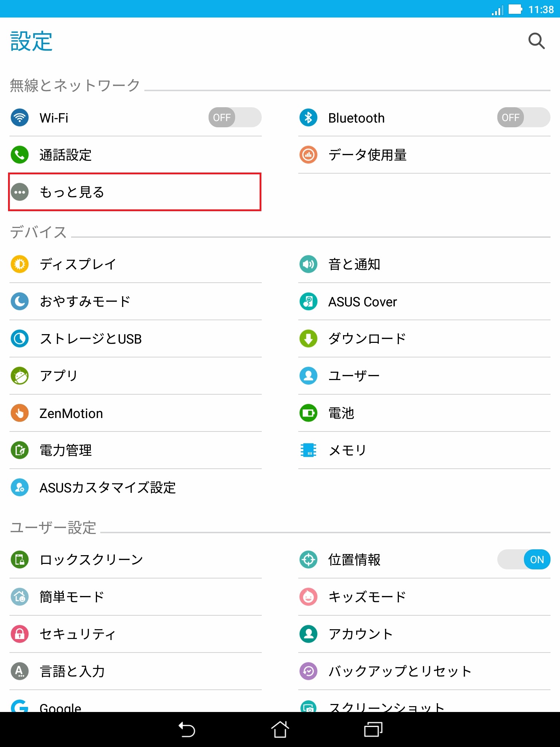Toggle the Wi-Fi OFF switch
The width and height of the screenshot is (560, 747).
click(235, 117)
